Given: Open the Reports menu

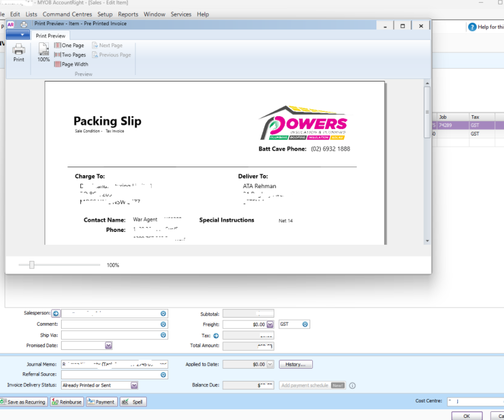Looking at the screenshot, I should coord(128,14).
